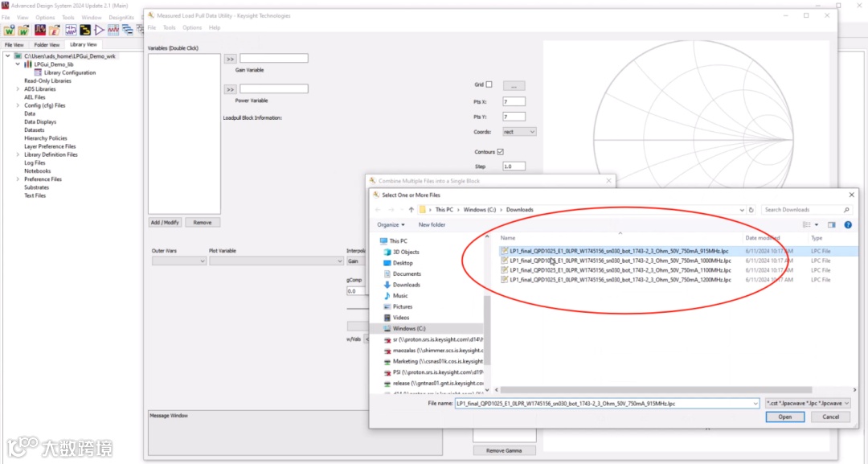Click the Remove Gamma button
Viewport: 868px width, 464px height.
(x=504, y=450)
